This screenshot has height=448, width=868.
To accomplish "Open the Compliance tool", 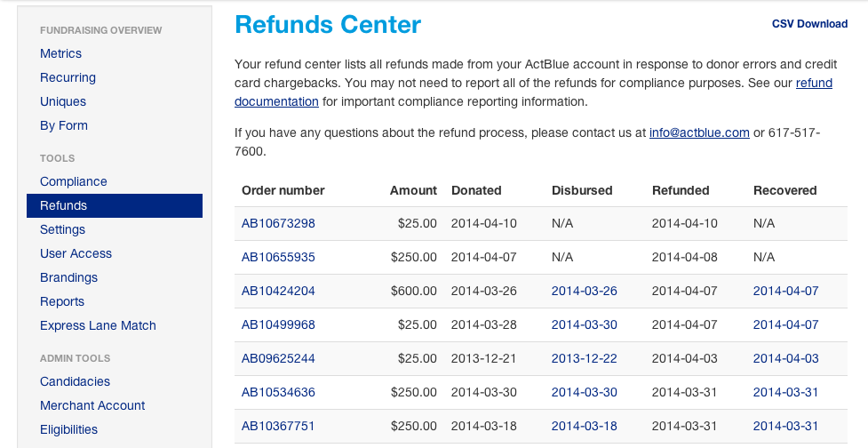I will pyautogui.click(x=73, y=181).
